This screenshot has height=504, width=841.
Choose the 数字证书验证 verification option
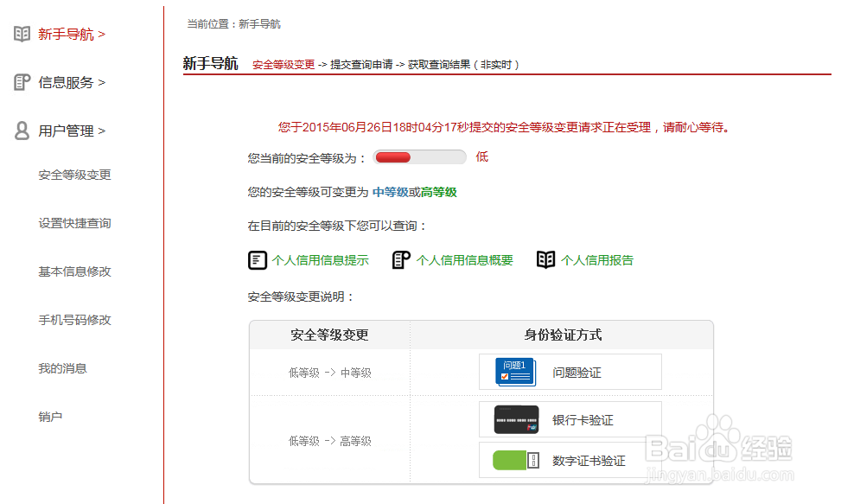pyautogui.click(x=570, y=460)
